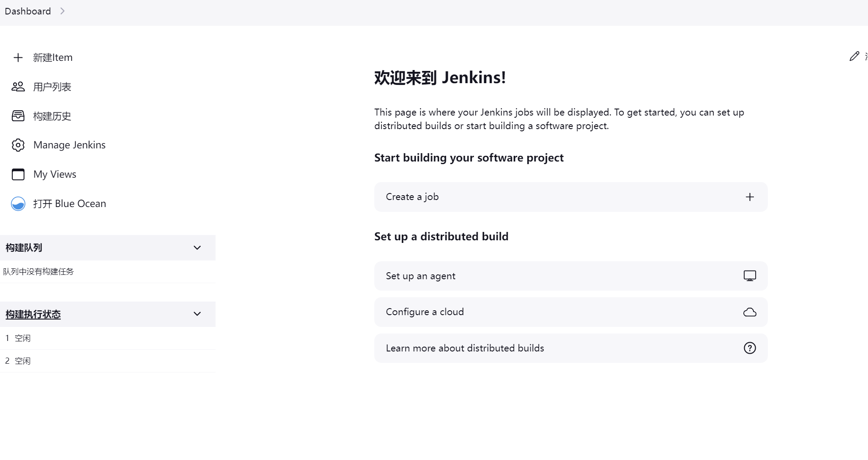
Task: Click the people icon for 用户列表
Action: 18,87
